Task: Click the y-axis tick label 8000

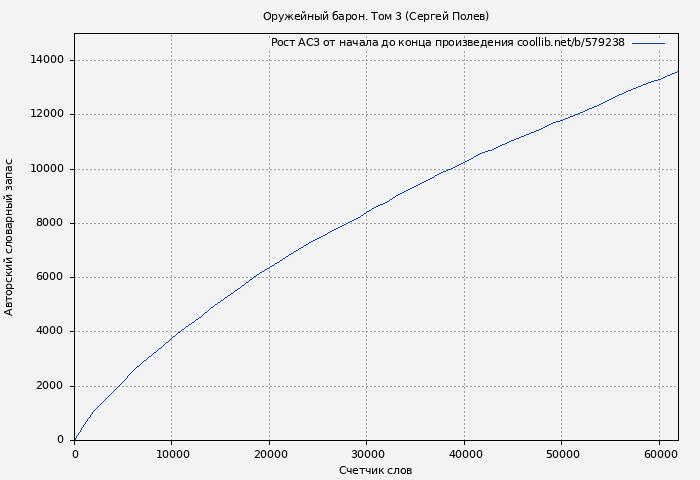Action: click(x=51, y=223)
